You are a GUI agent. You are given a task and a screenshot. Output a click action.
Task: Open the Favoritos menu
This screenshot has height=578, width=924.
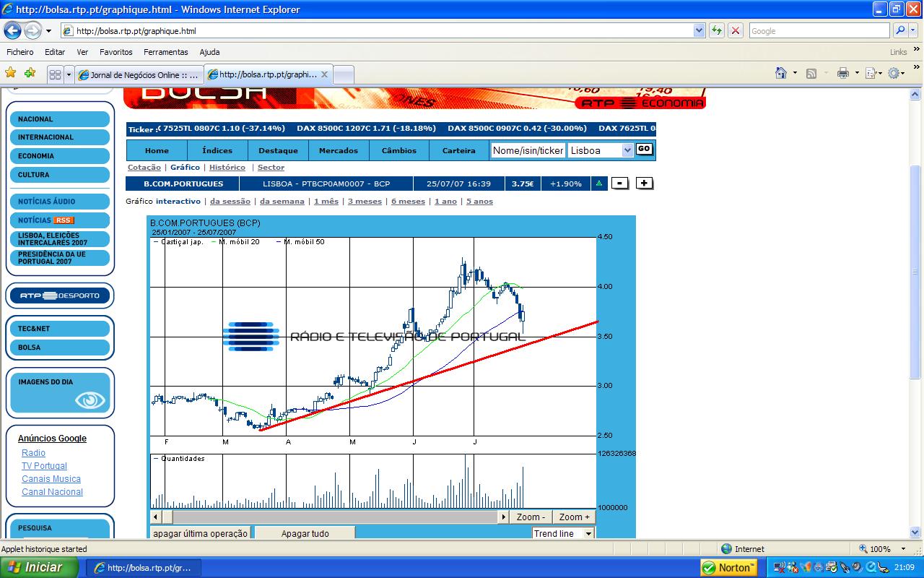116,52
